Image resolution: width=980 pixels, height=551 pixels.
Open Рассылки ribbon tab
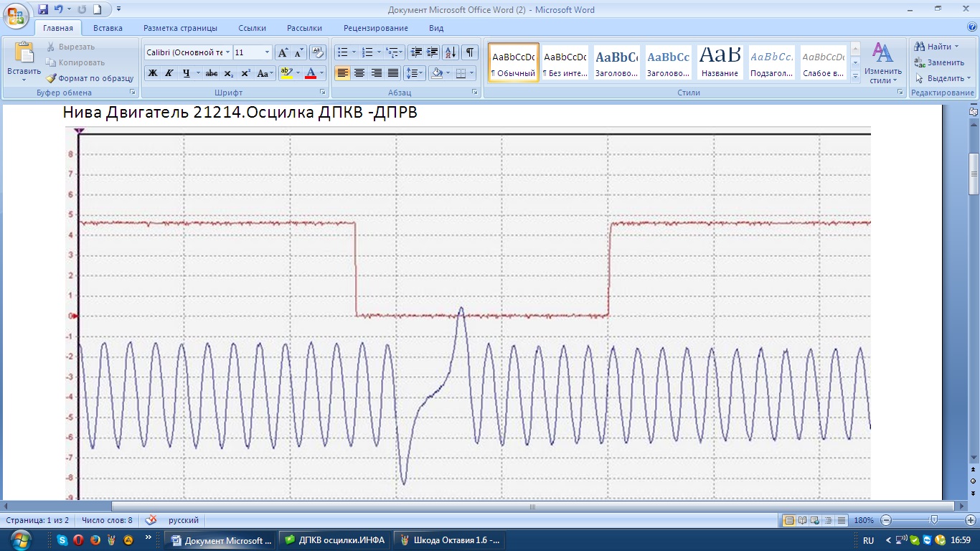(x=304, y=28)
